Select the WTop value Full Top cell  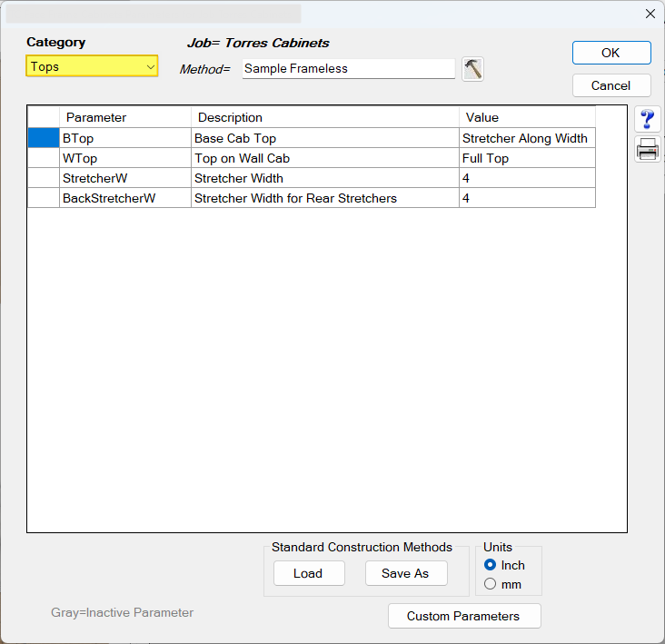526,158
